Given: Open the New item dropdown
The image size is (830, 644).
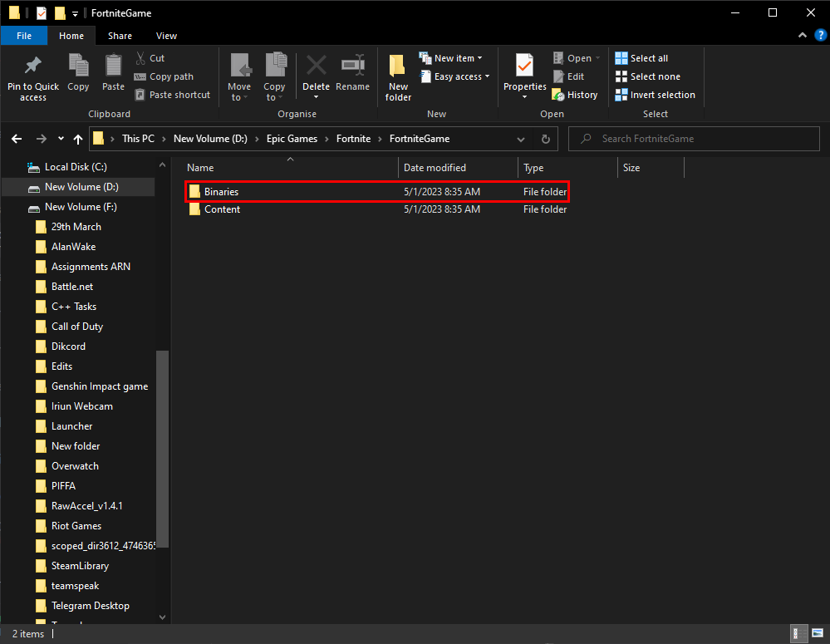Looking at the screenshot, I should pos(451,58).
